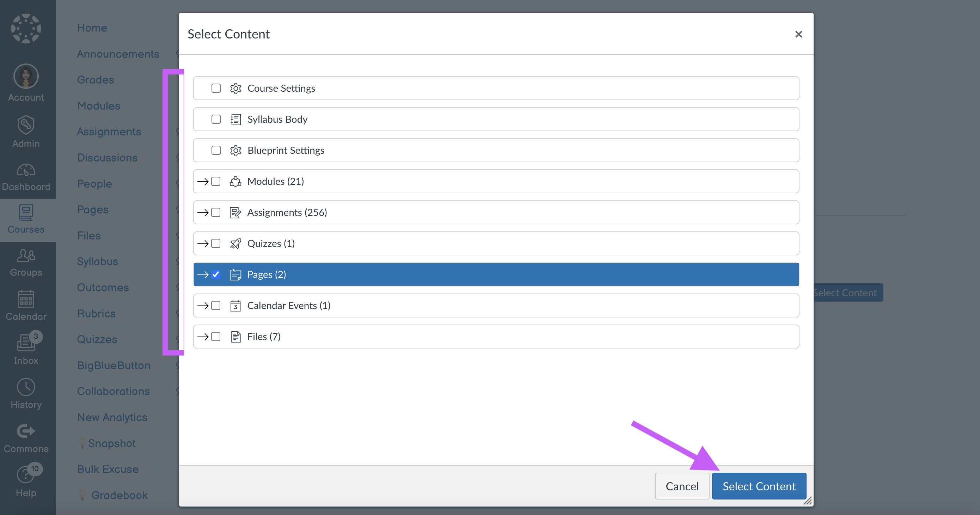
Task: Expand the Modules (21) tree item
Action: pyautogui.click(x=203, y=181)
